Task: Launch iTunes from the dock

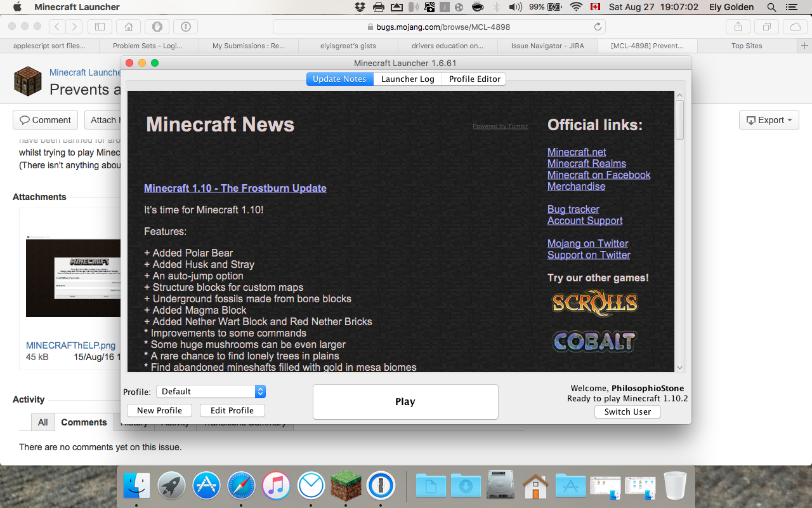Action: (276, 486)
